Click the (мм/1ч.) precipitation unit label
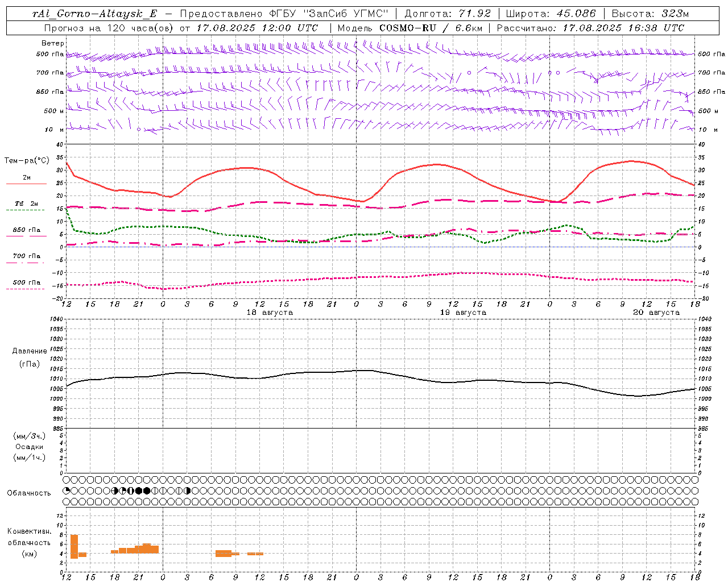 (29, 458)
